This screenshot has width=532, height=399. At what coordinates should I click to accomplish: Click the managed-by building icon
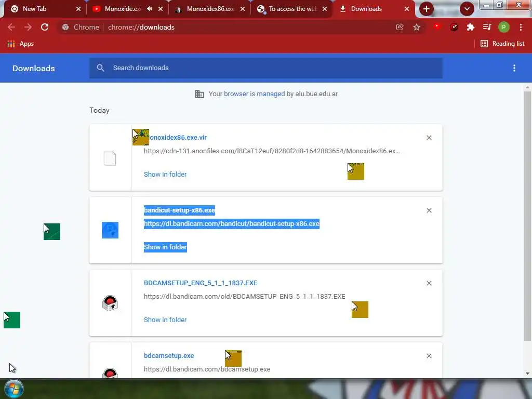(x=199, y=94)
